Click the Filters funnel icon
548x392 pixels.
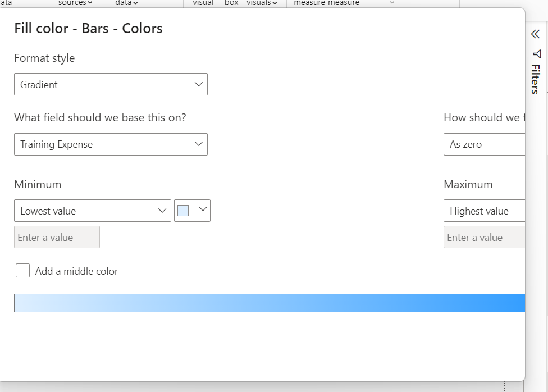[537, 54]
